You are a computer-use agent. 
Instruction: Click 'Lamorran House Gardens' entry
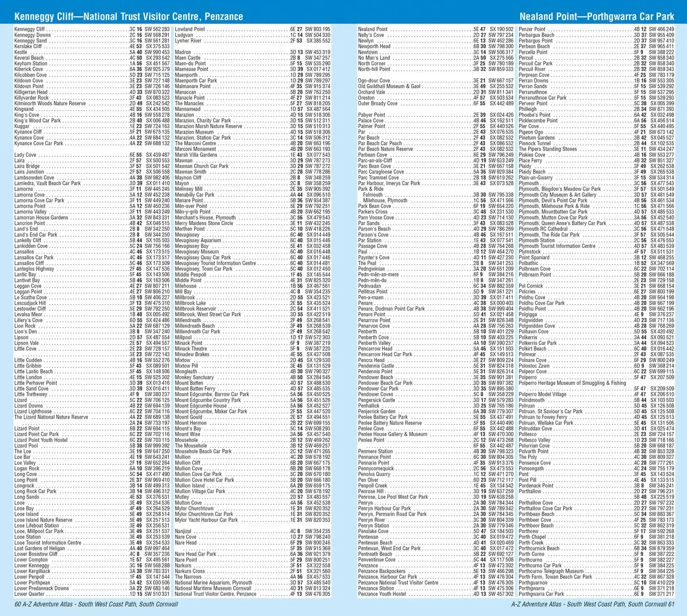pos(92,218)
